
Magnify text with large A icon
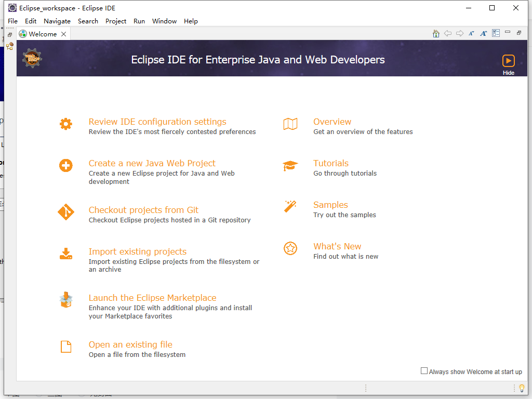click(484, 33)
